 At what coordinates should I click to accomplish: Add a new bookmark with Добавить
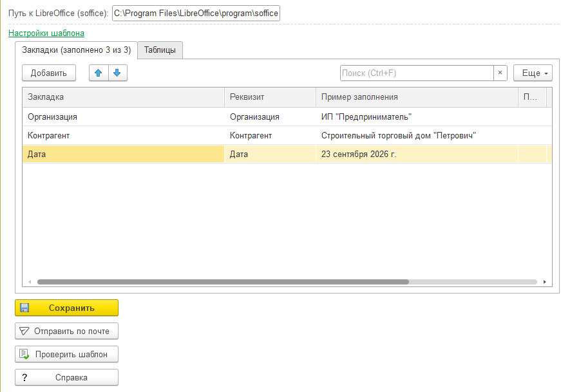(x=49, y=73)
